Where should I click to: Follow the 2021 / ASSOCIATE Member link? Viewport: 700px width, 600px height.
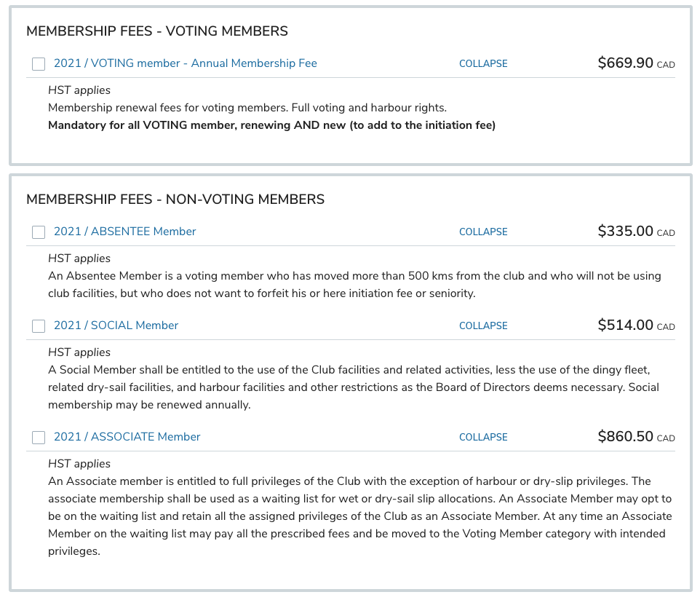tap(127, 437)
